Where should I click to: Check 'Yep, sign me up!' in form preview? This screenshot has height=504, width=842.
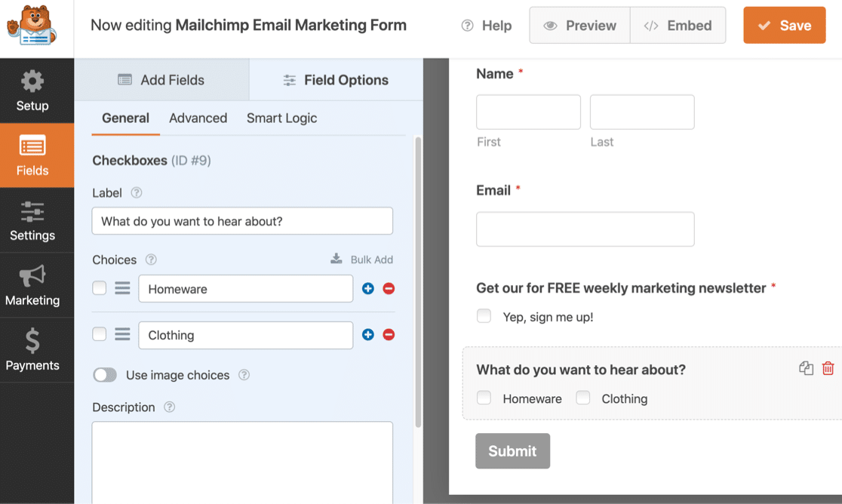484,316
